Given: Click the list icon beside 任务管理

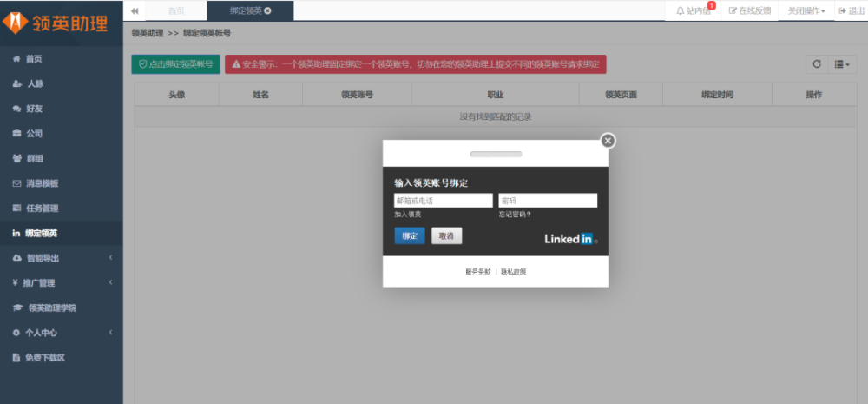Looking at the screenshot, I should point(16,209).
